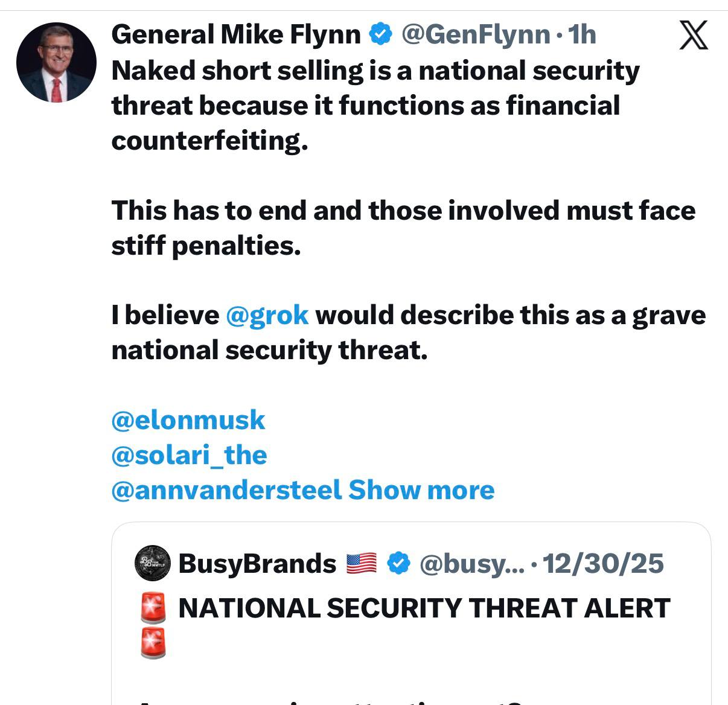Image resolution: width=728 pixels, height=705 pixels.
Task: Click BusyBrands' blue verified checkmark
Action: tap(398, 564)
